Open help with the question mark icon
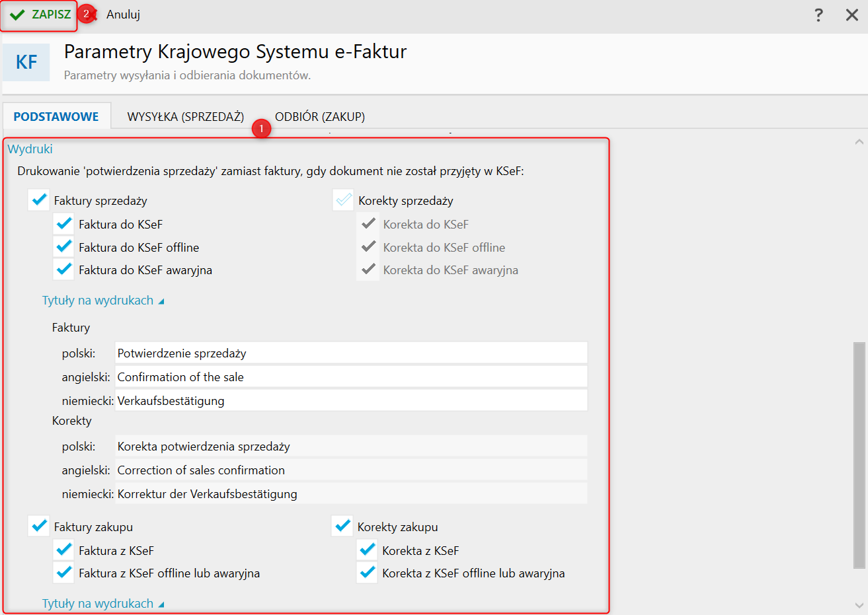 click(x=818, y=15)
